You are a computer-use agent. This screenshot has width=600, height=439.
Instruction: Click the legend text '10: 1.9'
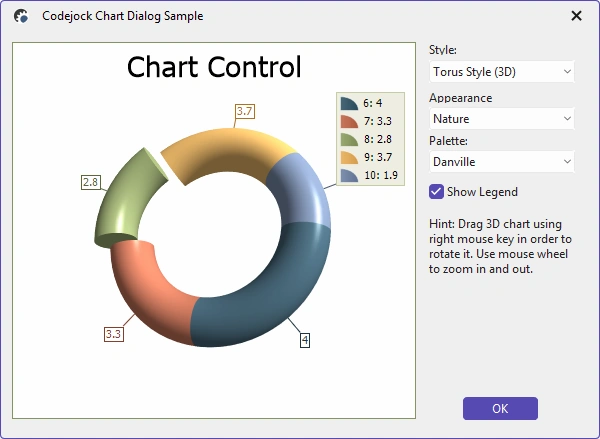point(381,175)
